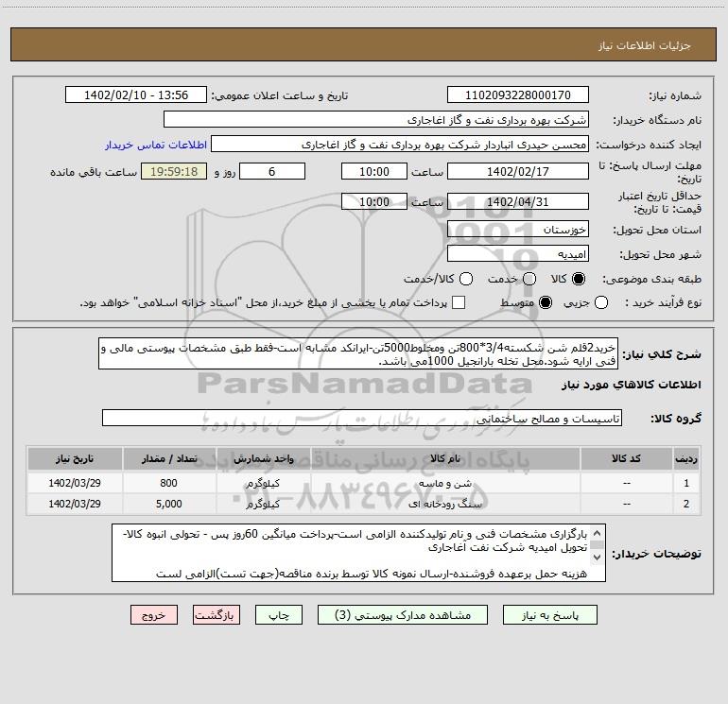Toggle Islamic treasury bonds payment checkbox
Screen dimensions: 728x704
pyautogui.click(x=459, y=302)
